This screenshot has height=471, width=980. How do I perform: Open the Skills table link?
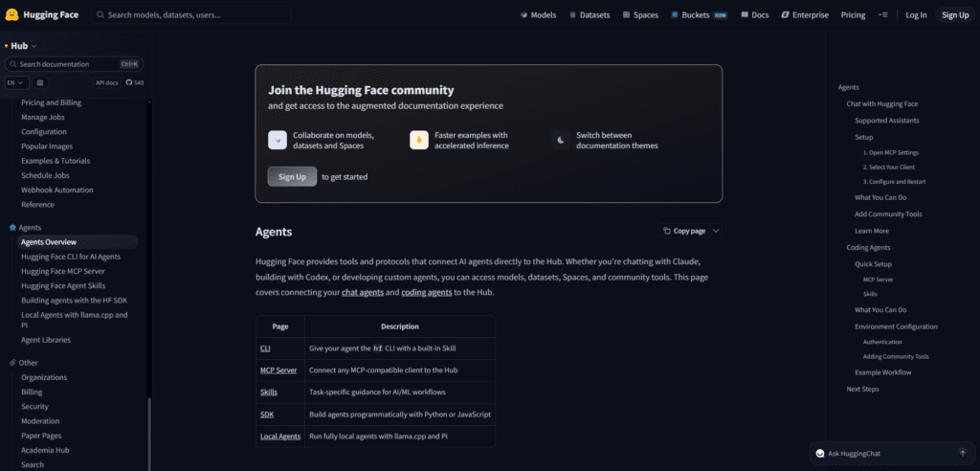(269, 392)
